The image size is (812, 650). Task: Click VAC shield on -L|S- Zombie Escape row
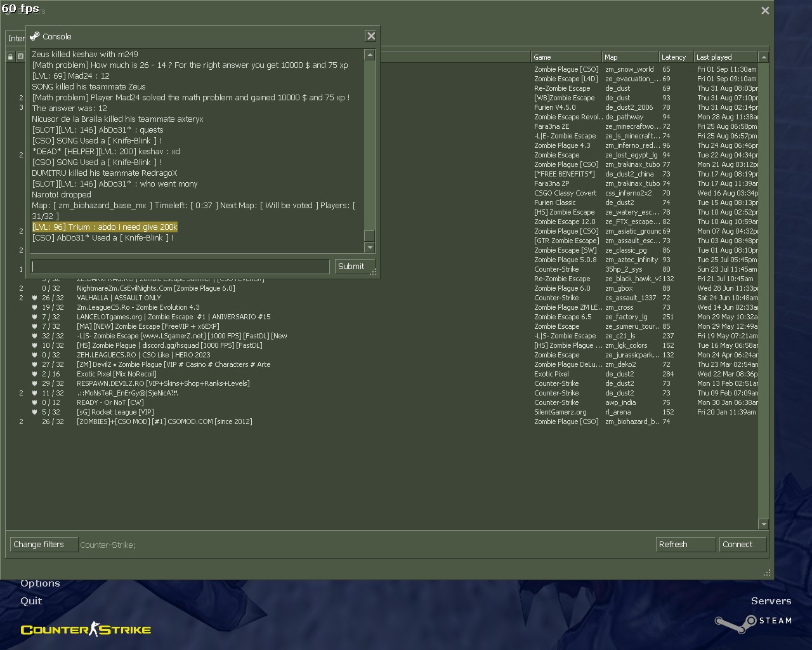(34, 336)
